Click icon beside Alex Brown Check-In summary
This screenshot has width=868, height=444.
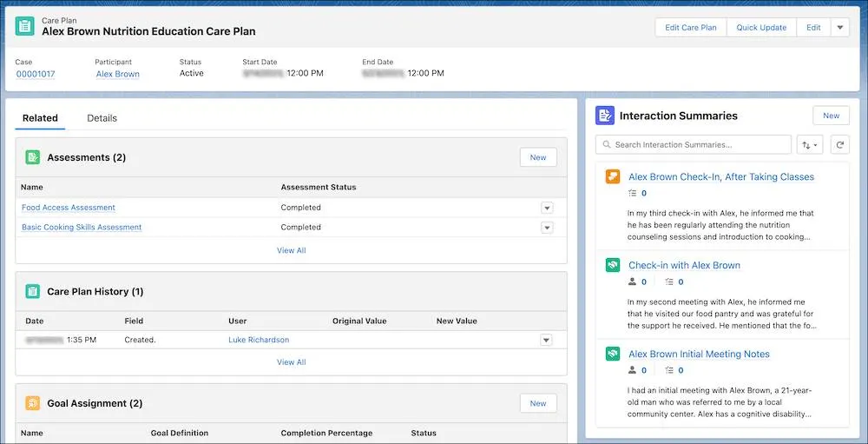tap(612, 177)
